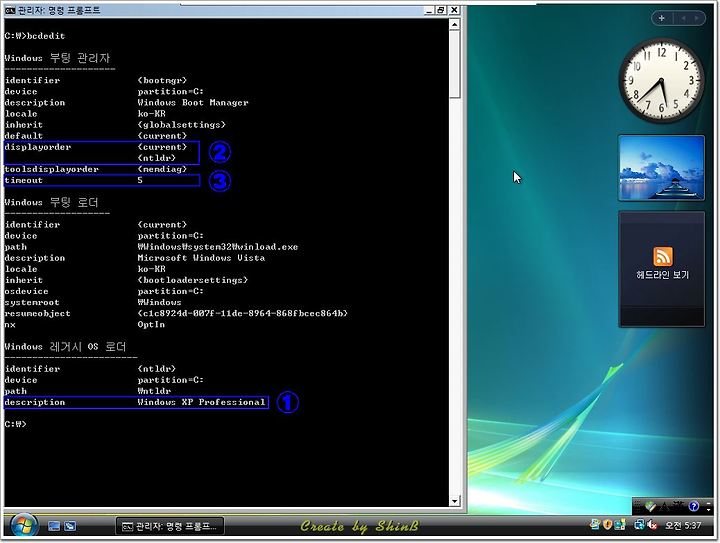The width and height of the screenshot is (720, 543).
Task: Click the console vertical scrollbar thumb
Action: click(x=455, y=64)
